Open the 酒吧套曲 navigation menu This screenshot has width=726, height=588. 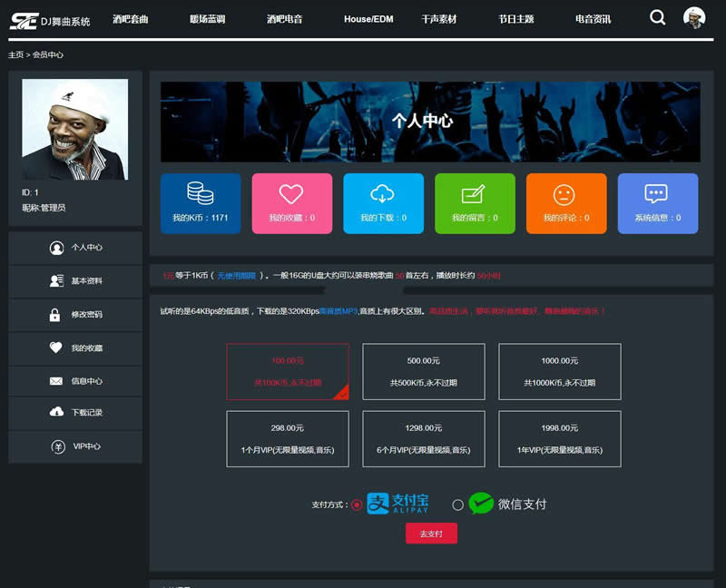(x=131, y=19)
